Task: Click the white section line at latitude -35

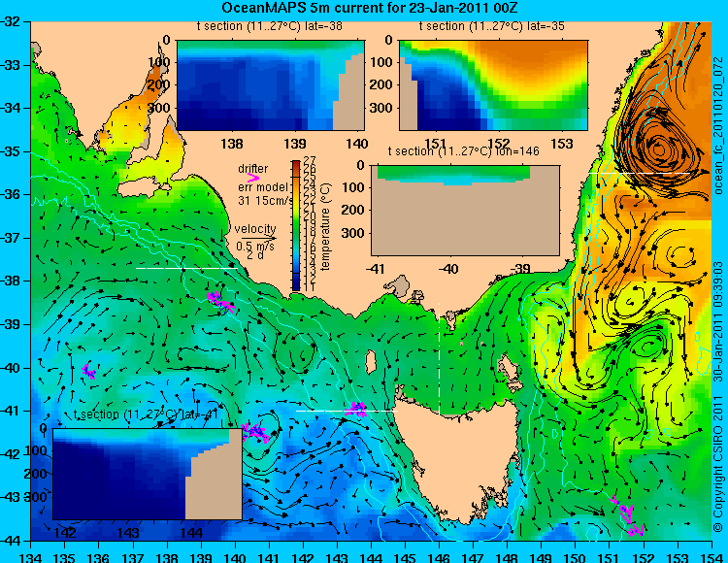Action: point(640,173)
